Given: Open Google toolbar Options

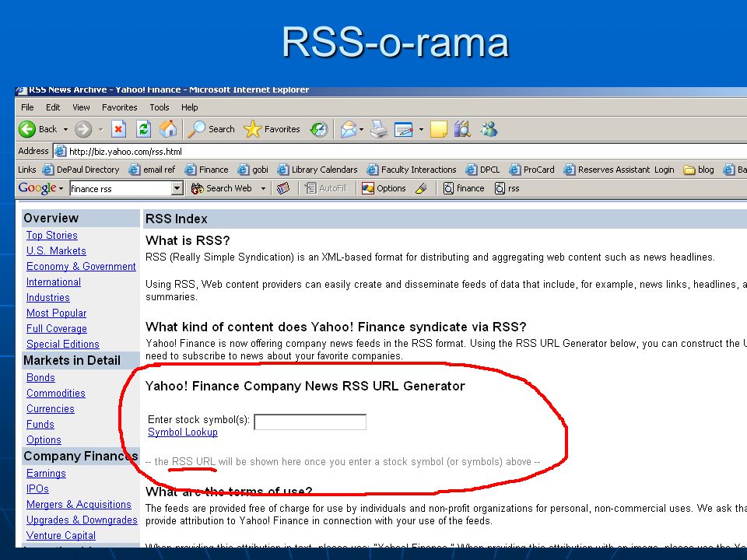Looking at the screenshot, I should pyautogui.click(x=384, y=188).
